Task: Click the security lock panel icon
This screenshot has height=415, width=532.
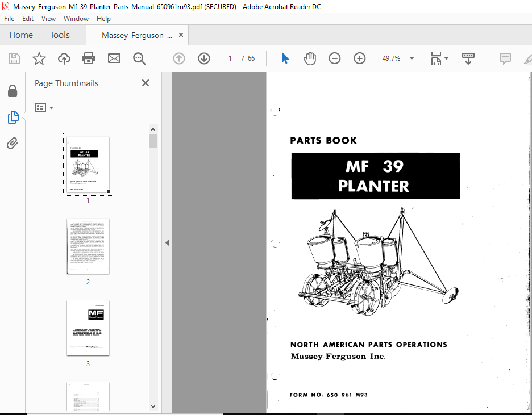Action: [13, 91]
